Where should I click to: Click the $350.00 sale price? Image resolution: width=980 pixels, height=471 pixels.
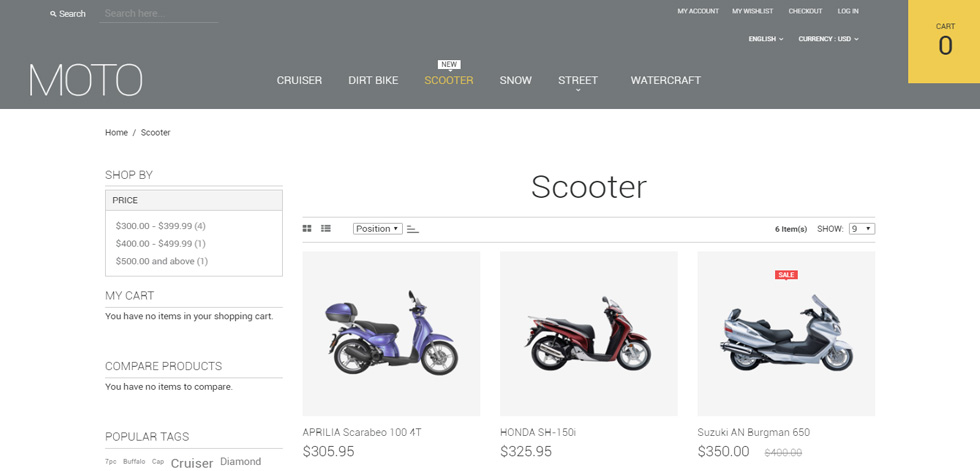click(x=724, y=451)
